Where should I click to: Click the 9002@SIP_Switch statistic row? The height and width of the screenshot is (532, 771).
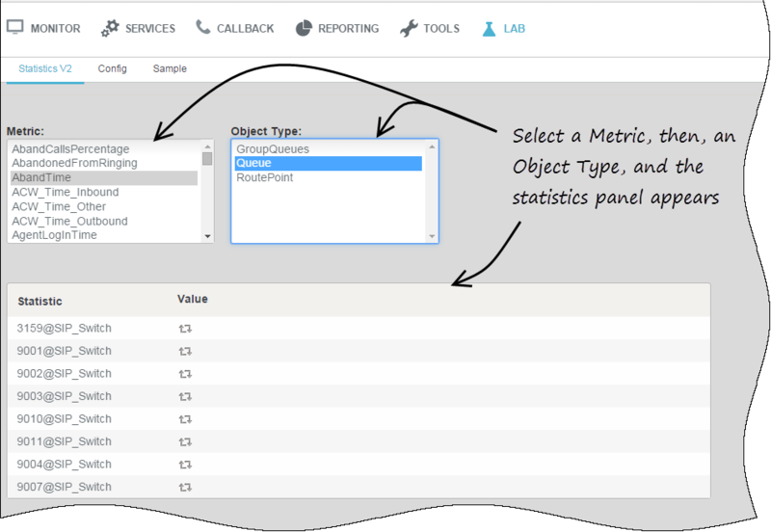pyautogui.click(x=359, y=373)
